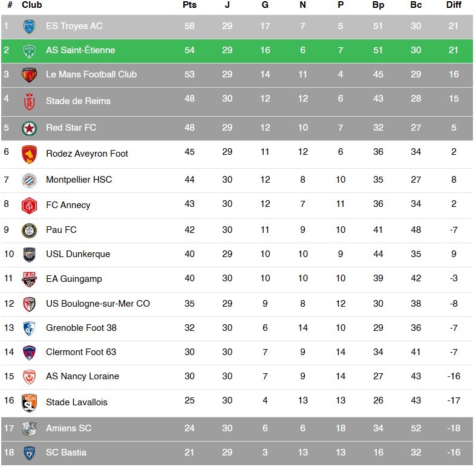This screenshot has width=476, height=467.
Task: Sort table by Pts column header
Action: (x=189, y=5)
